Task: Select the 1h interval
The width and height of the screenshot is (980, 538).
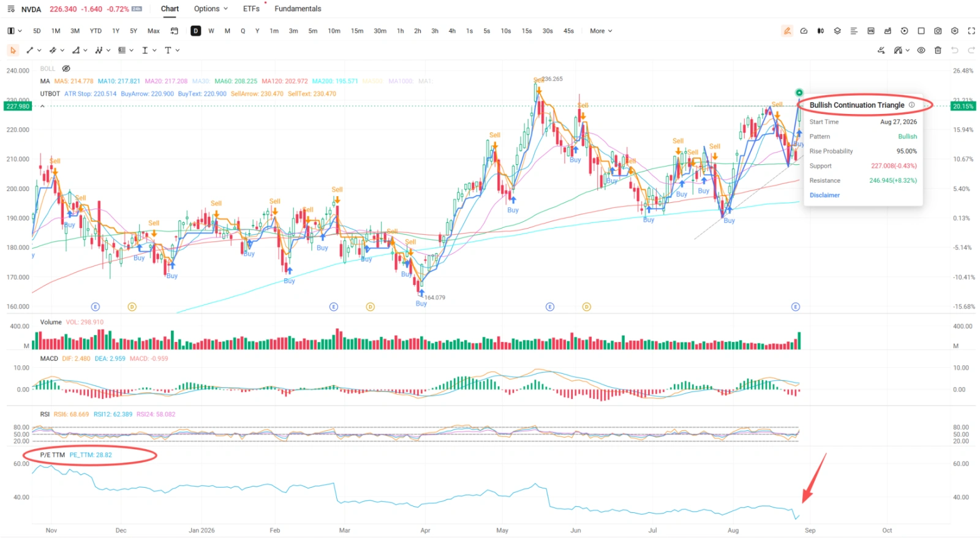Action: pos(401,31)
